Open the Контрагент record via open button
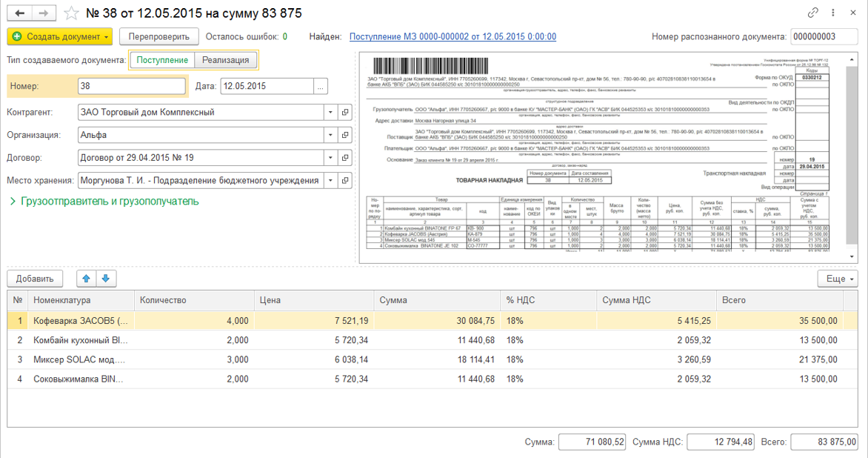Viewport: 868px width, 458px height. (344, 113)
